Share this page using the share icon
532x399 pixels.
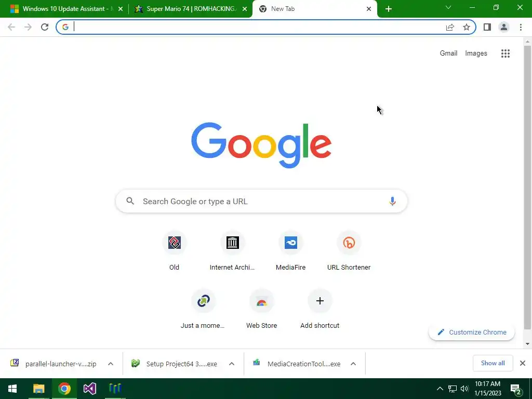(450, 27)
